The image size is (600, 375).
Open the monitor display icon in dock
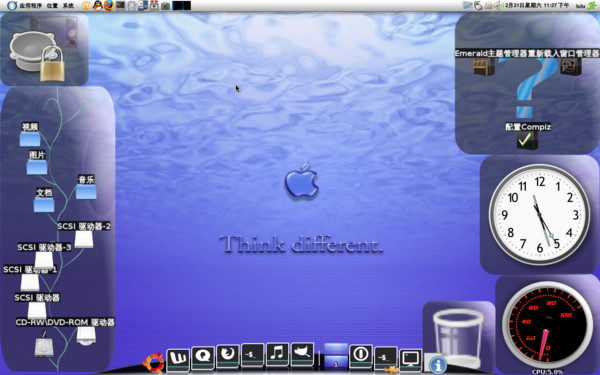(x=411, y=360)
